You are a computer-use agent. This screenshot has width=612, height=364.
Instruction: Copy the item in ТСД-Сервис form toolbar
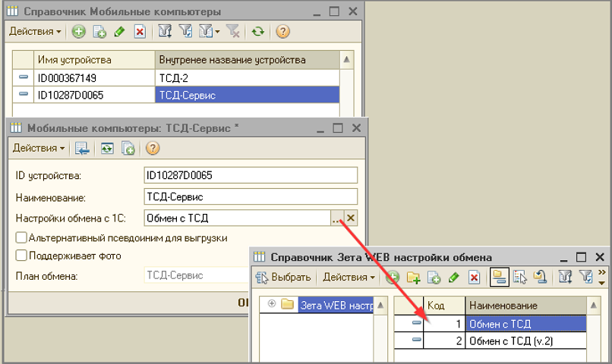128,149
